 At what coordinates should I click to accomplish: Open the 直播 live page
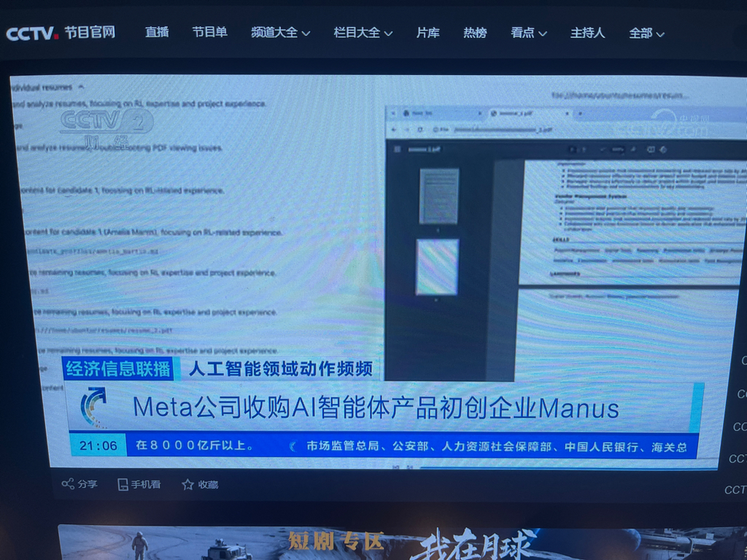point(158,32)
